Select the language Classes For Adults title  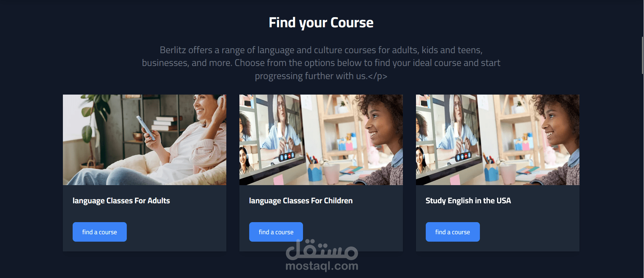click(121, 201)
